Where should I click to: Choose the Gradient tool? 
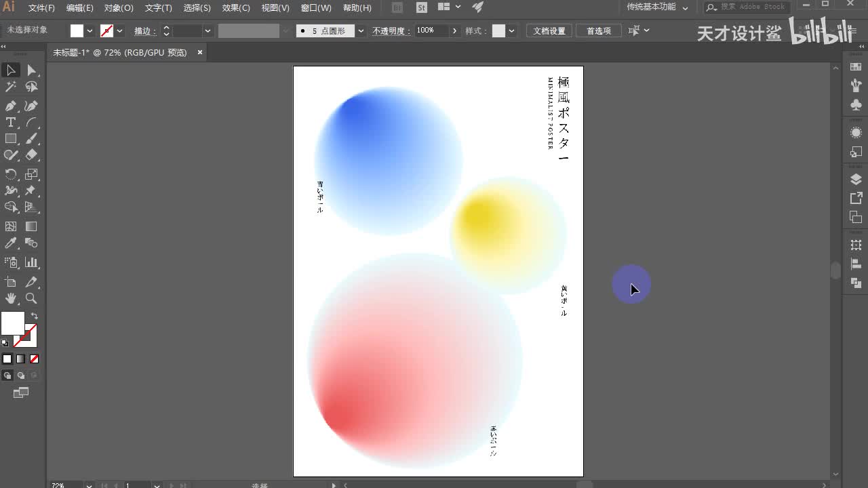click(x=31, y=226)
